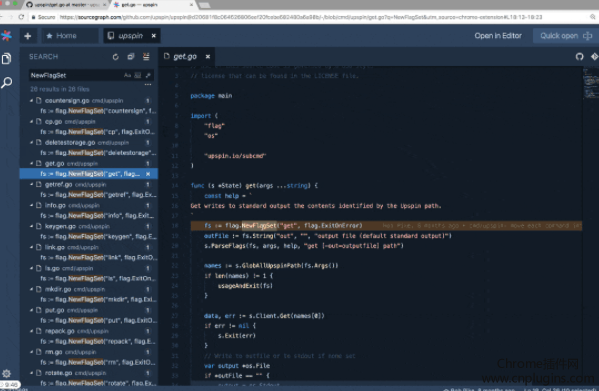Image resolution: width=599 pixels, height=391 pixels.
Task: Collapse get.go search results
Action: [x=32, y=163]
